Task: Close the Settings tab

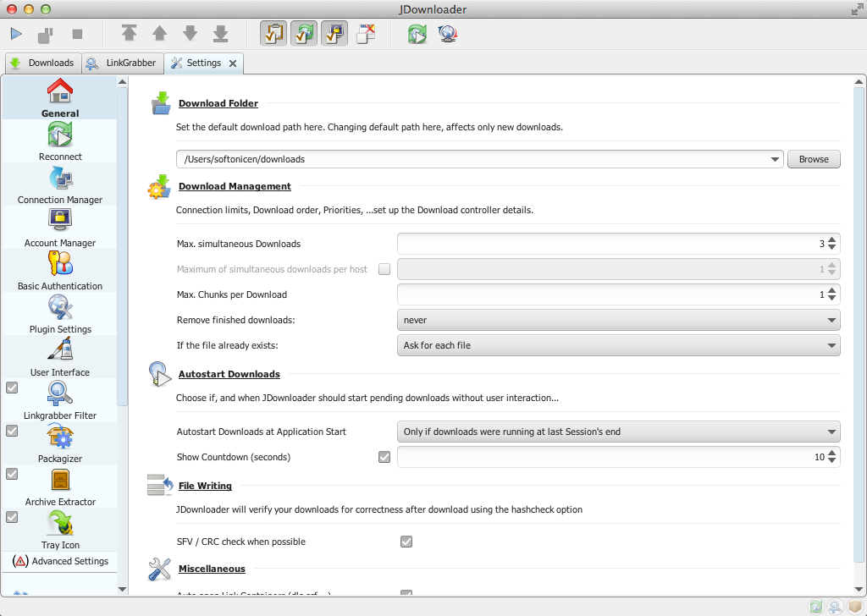Action: (x=233, y=63)
